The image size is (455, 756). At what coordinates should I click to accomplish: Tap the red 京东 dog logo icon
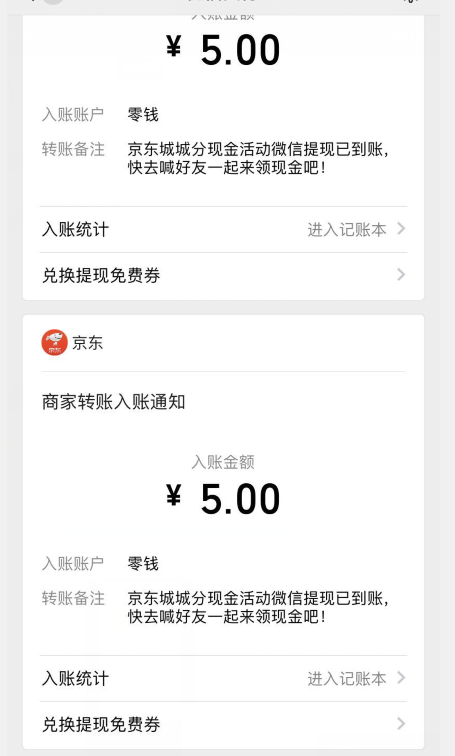[54, 343]
